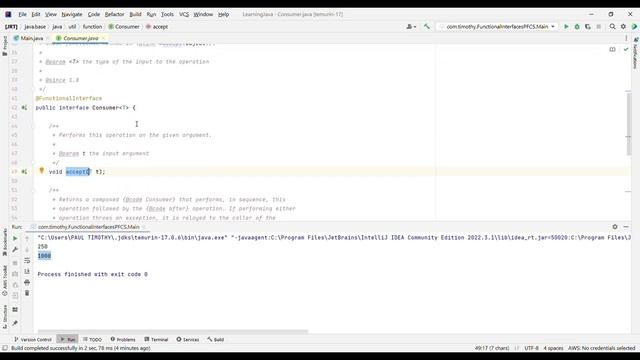Toggle reader mode book icon in editor

pos(612,49)
